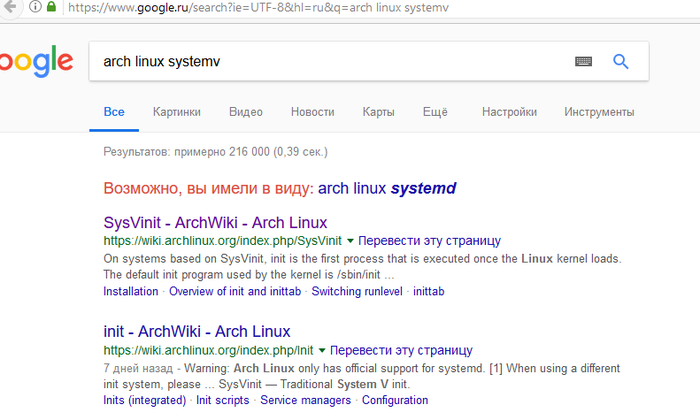The image size is (700, 420).
Task: Click the Результатов: примерно 216 000 text
Action: pyautogui.click(x=215, y=152)
